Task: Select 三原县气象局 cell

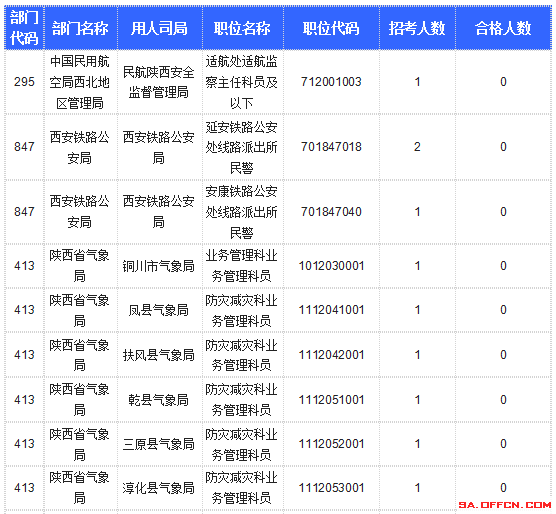Action: point(159,444)
